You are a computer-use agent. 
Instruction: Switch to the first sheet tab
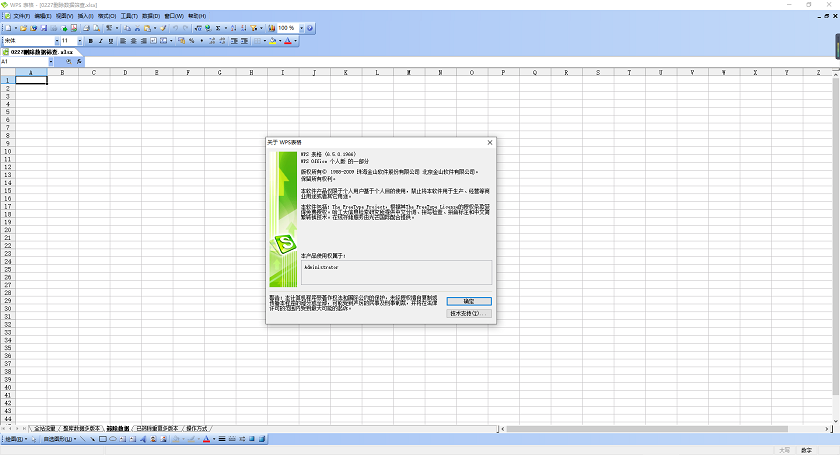(x=44, y=429)
